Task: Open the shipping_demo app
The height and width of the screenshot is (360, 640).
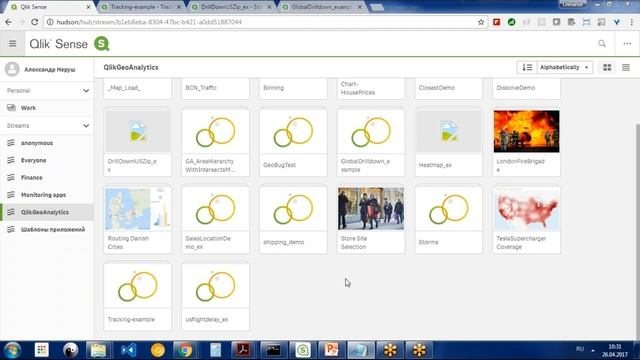Action: pos(293,220)
